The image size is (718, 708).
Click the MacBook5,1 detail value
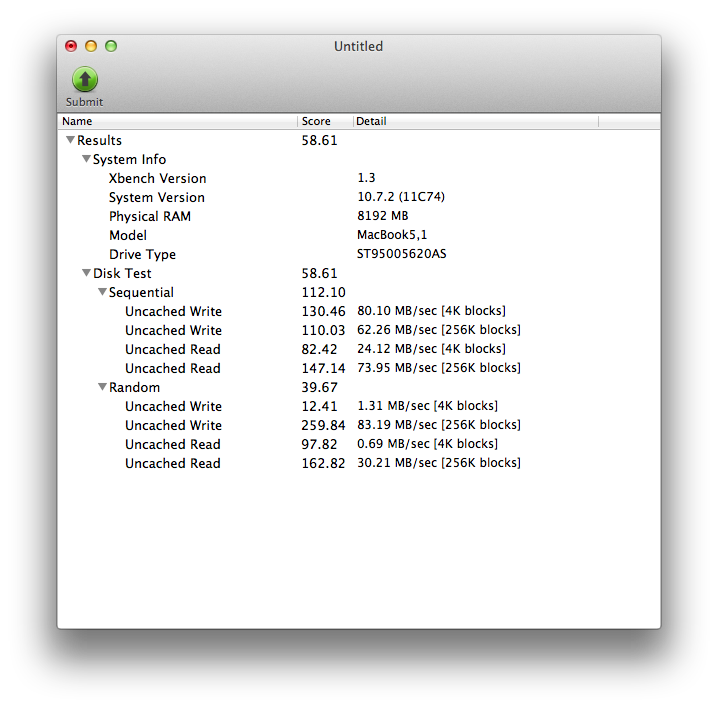coord(392,235)
